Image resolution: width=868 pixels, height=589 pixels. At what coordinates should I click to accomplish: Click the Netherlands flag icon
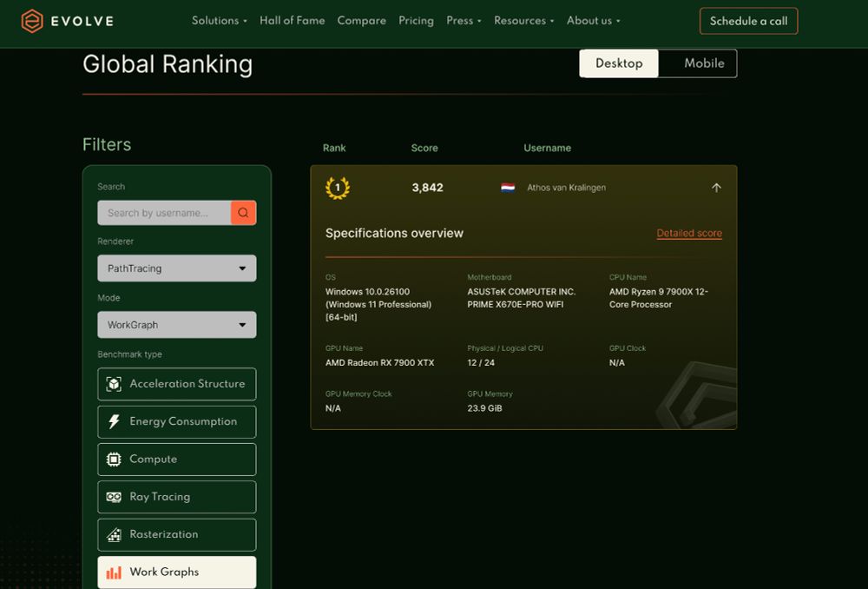(x=508, y=188)
